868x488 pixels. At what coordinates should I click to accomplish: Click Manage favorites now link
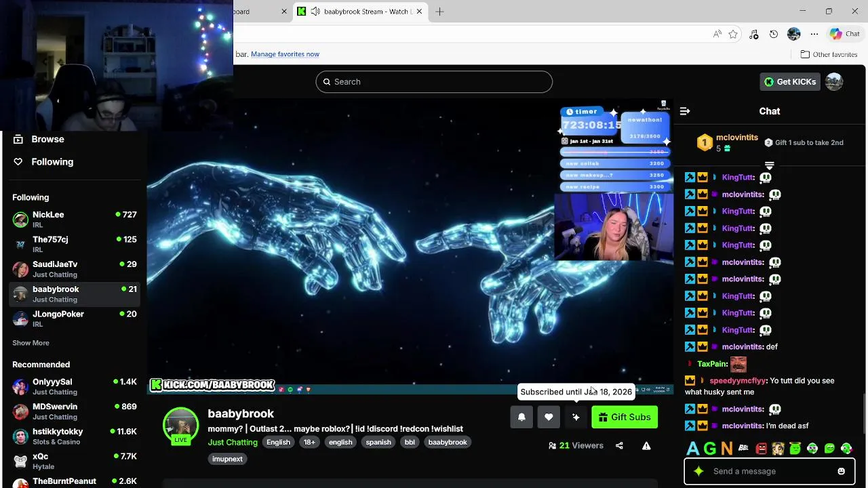pos(285,54)
